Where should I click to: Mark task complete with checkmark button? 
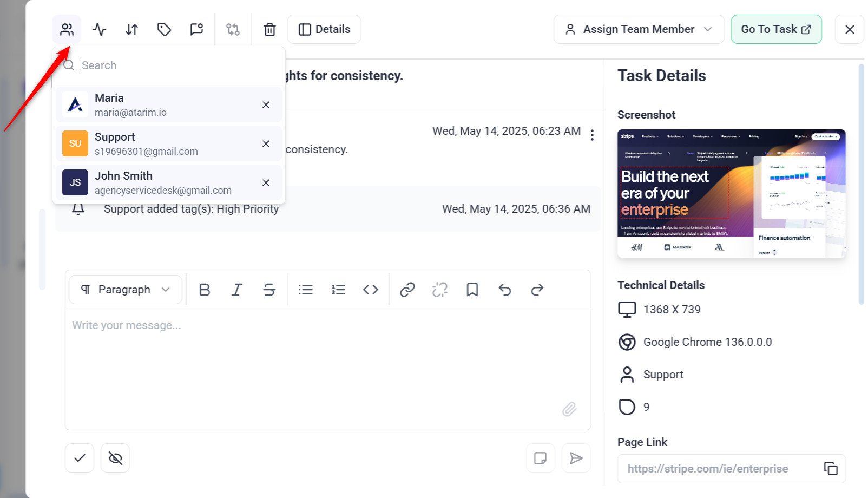point(80,458)
